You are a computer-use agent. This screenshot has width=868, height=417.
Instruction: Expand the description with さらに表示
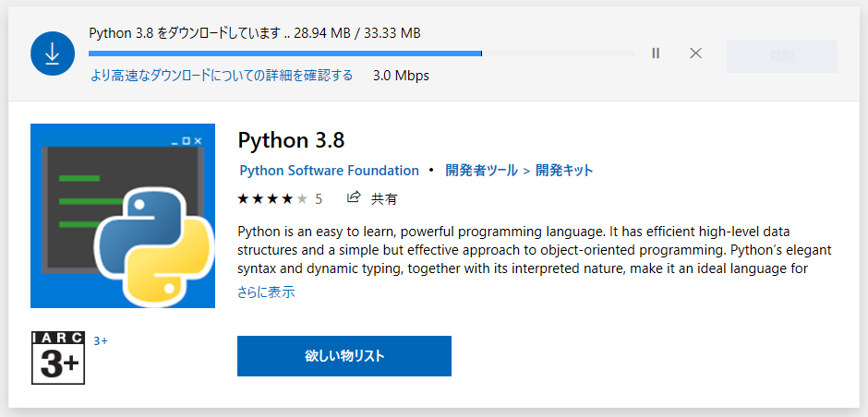(x=266, y=292)
